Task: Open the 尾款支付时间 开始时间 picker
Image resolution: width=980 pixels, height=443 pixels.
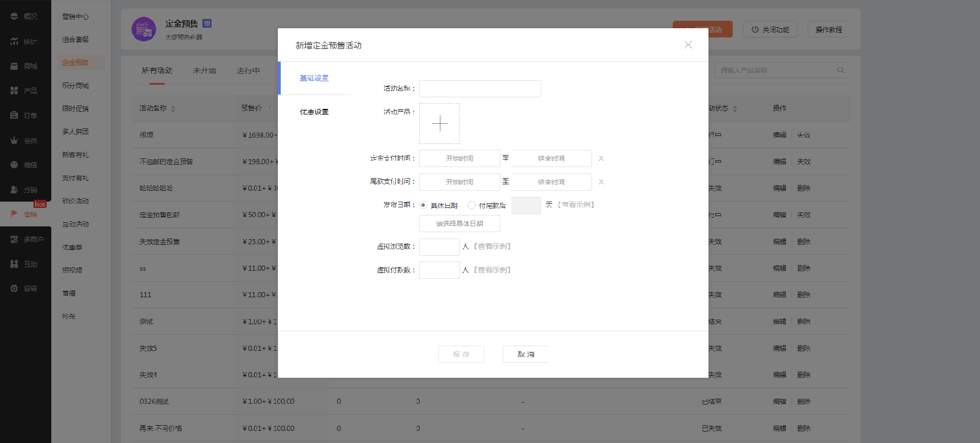Action: (459, 182)
